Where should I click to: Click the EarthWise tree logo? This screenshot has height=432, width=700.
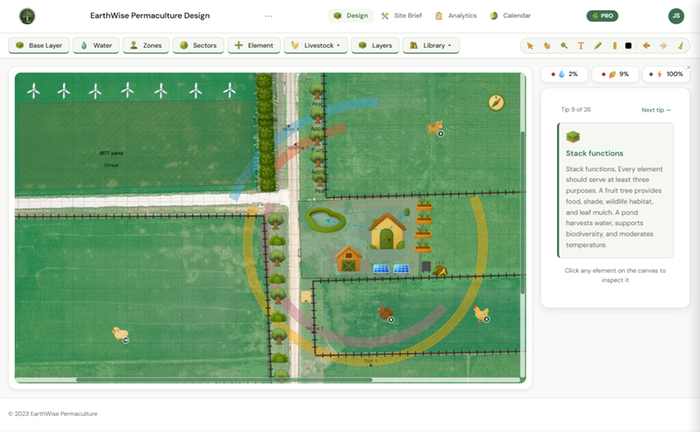27,16
